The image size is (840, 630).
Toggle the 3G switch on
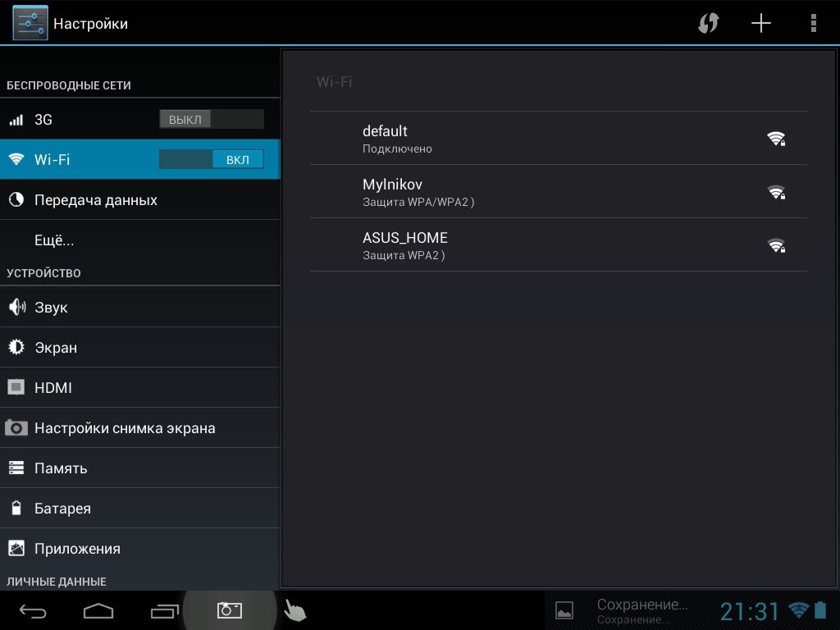pyautogui.click(x=211, y=120)
